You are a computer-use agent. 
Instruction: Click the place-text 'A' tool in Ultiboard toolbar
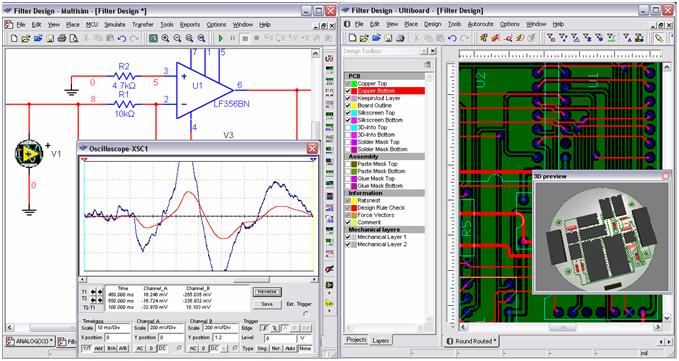[x=627, y=38]
